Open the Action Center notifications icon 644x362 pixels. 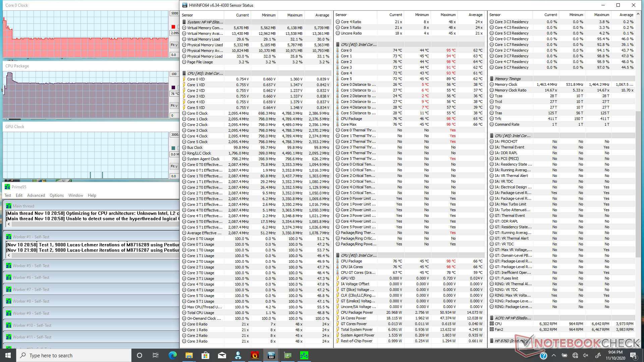(633, 356)
